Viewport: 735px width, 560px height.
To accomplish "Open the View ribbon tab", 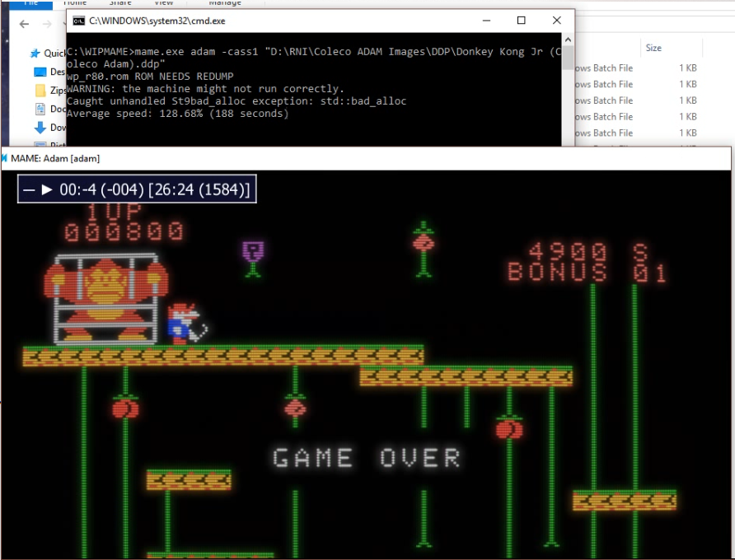I will (163, 3).
